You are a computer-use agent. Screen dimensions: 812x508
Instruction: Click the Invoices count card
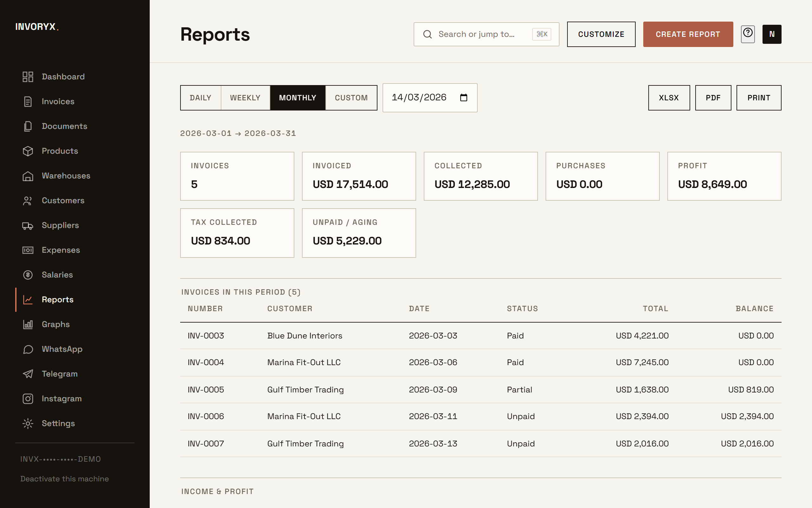click(237, 177)
